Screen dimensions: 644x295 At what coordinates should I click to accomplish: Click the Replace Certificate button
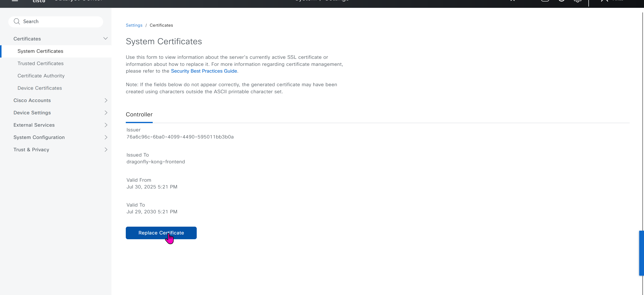click(x=161, y=233)
